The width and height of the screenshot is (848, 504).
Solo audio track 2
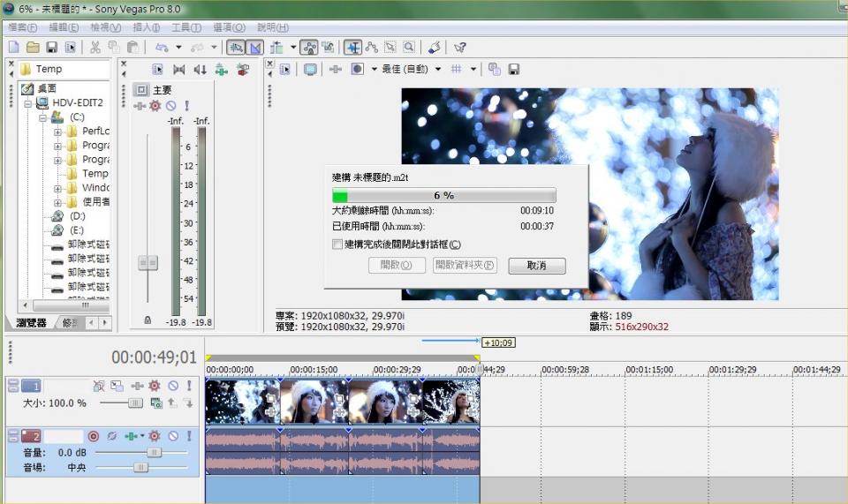pyautogui.click(x=189, y=436)
